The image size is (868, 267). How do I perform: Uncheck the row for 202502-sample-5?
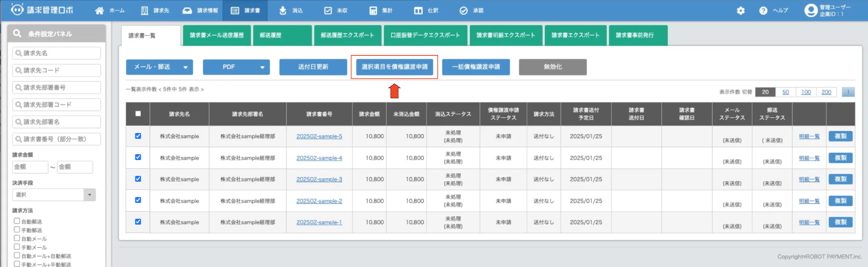[x=138, y=136]
